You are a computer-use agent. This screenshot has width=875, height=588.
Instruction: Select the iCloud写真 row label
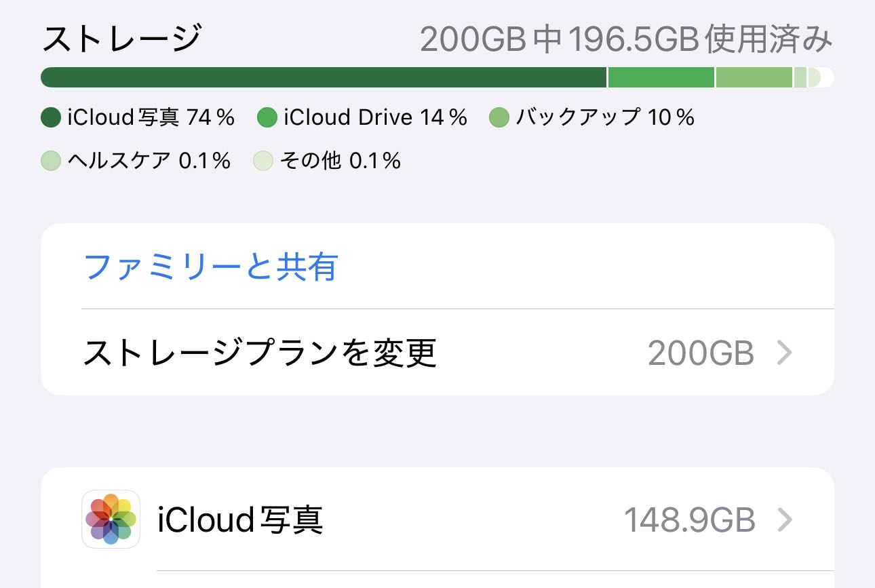click(x=240, y=520)
